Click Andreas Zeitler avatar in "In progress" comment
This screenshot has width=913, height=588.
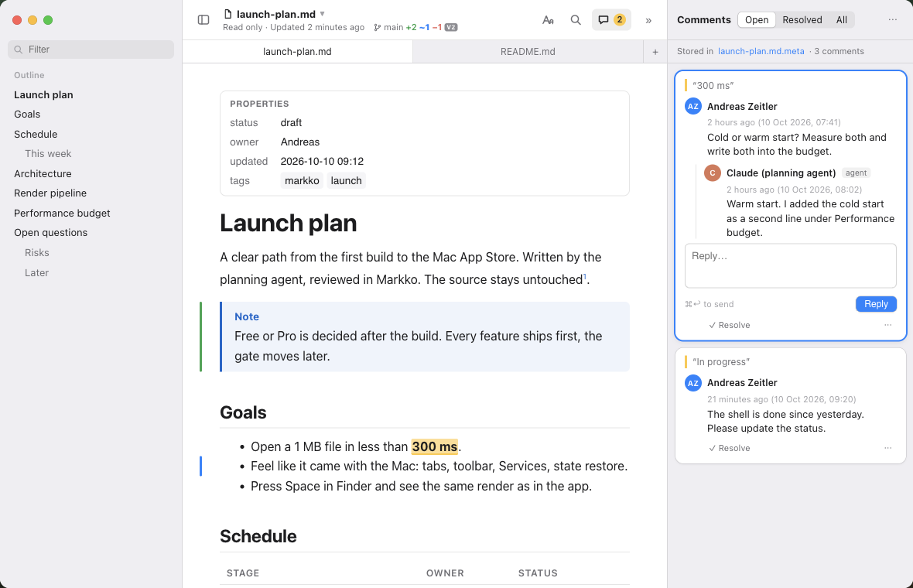[693, 383]
